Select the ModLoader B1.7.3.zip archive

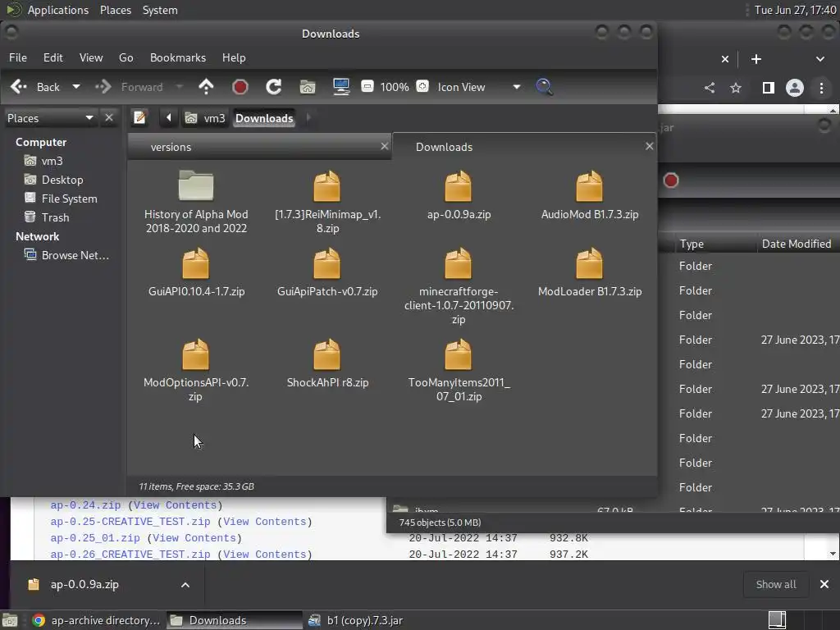[589, 272]
